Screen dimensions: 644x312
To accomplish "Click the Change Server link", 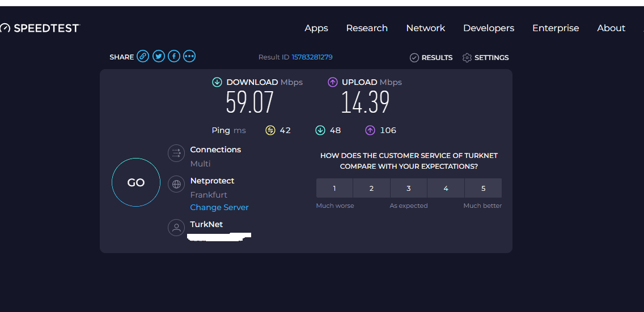I will click(x=219, y=207).
